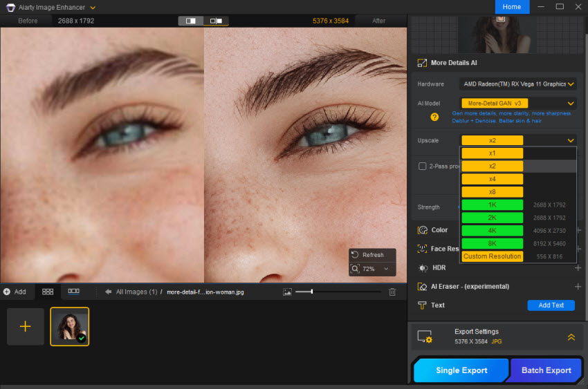Expand the HDR section plus
588x389 pixels.
[578, 267]
